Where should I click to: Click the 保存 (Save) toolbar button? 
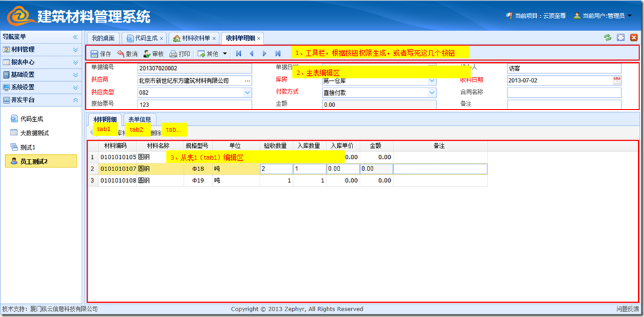[x=101, y=54]
